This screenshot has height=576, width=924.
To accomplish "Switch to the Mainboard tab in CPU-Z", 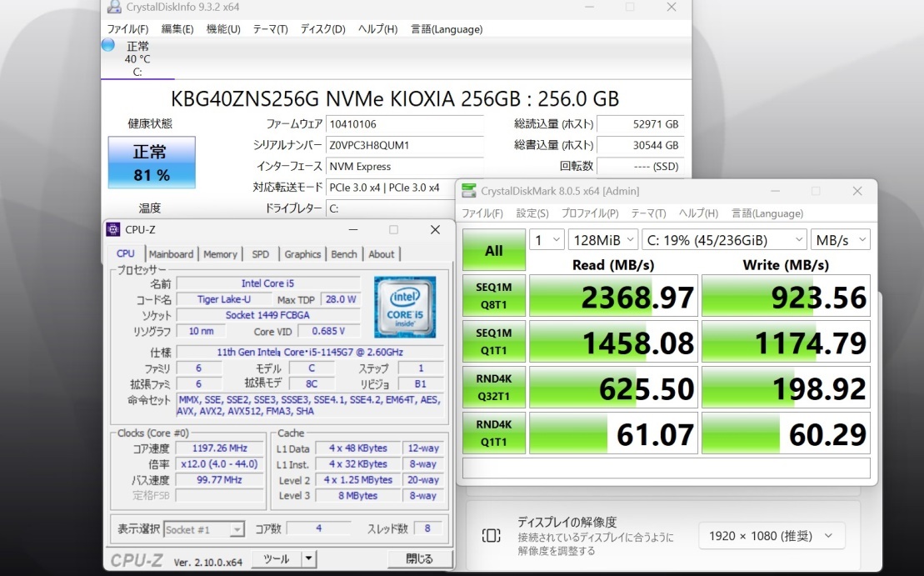I will point(171,254).
